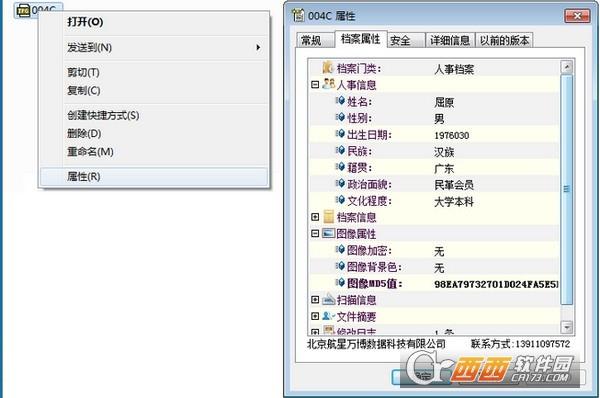This screenshot has height=398, width=600.
Task: Click the cube icon beside 出生日期
Action: [x=340, y=134]
